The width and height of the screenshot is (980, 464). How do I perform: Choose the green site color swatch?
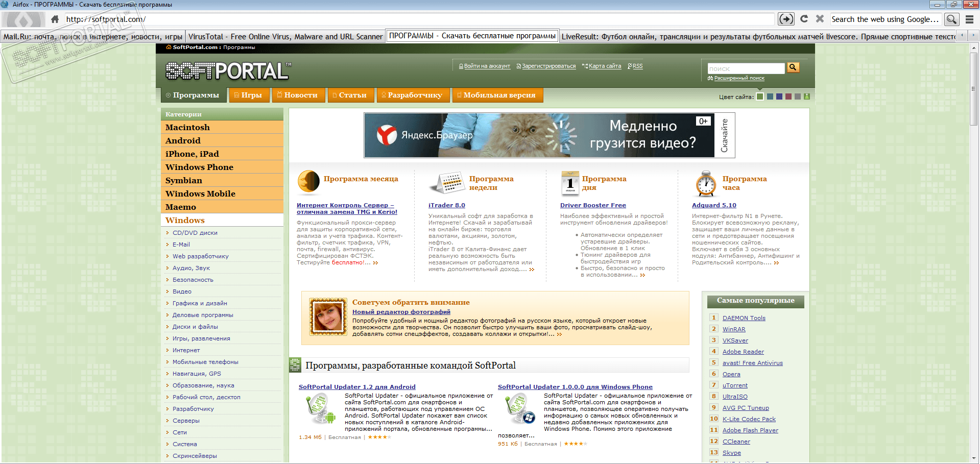760,96
